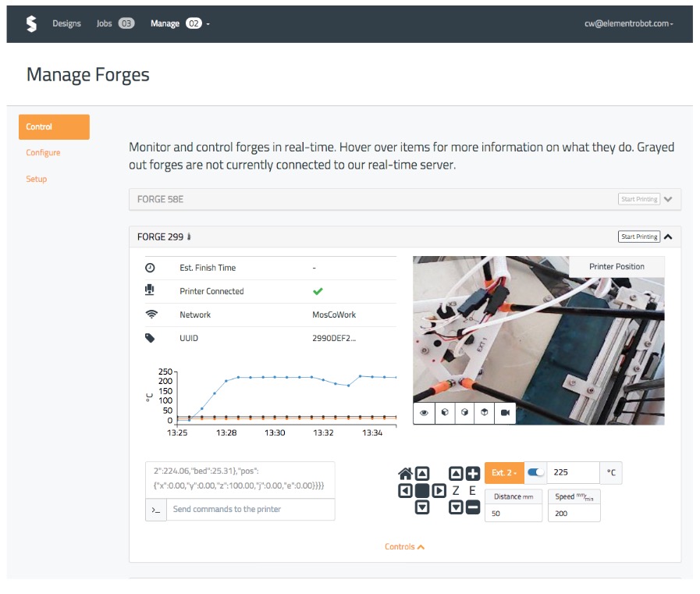
Task: Expand the FORGE 58E panel chevron
Action: [668, 199]
